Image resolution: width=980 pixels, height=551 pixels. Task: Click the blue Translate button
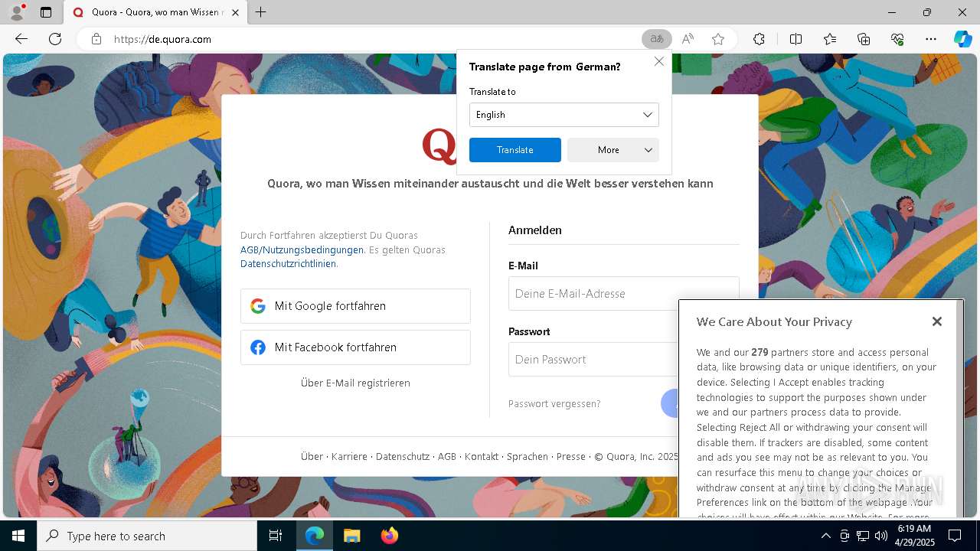tap(515, 150)
